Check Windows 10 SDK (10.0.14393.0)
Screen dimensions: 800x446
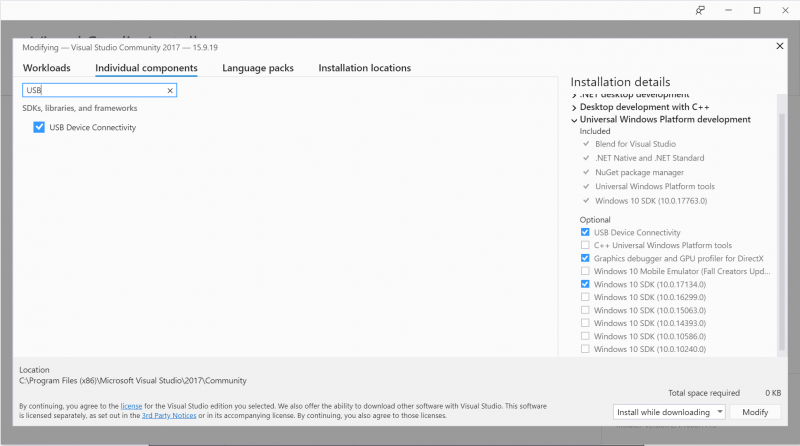pos(585,323)
